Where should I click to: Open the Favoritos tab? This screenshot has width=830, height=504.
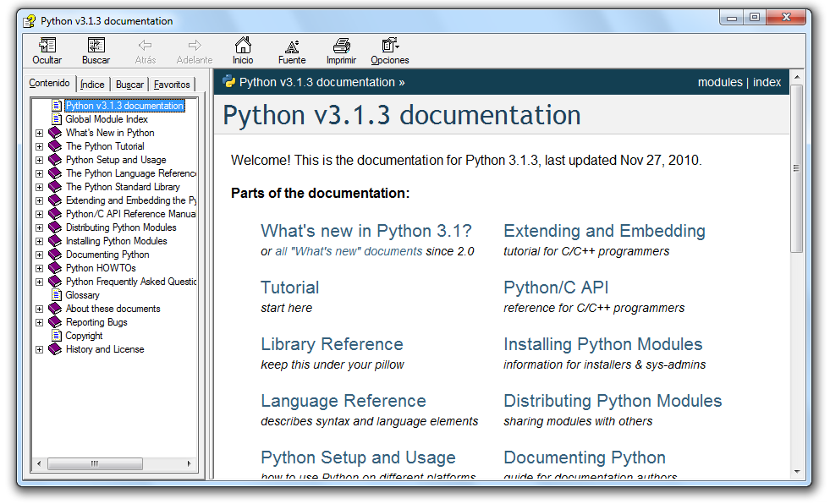point(172,85)
